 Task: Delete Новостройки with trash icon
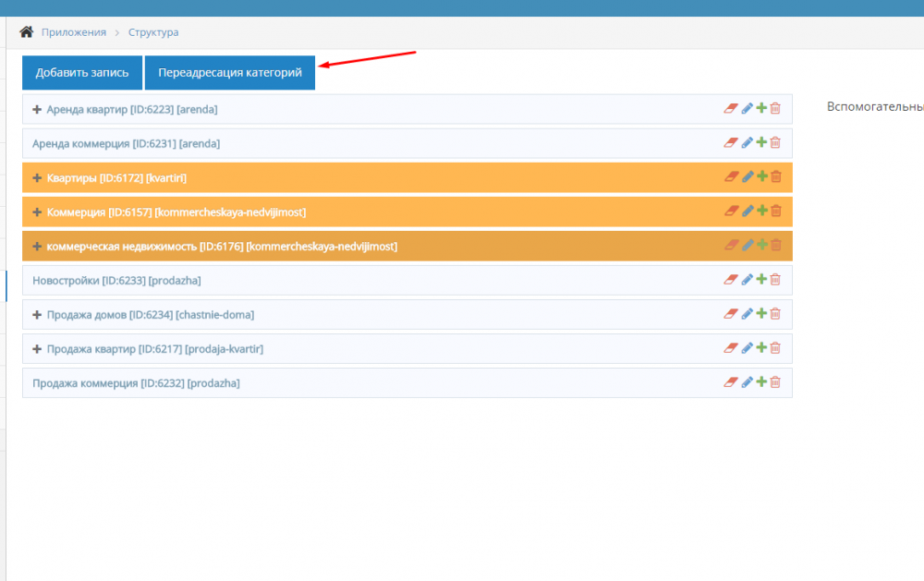(x=775, y=279)
